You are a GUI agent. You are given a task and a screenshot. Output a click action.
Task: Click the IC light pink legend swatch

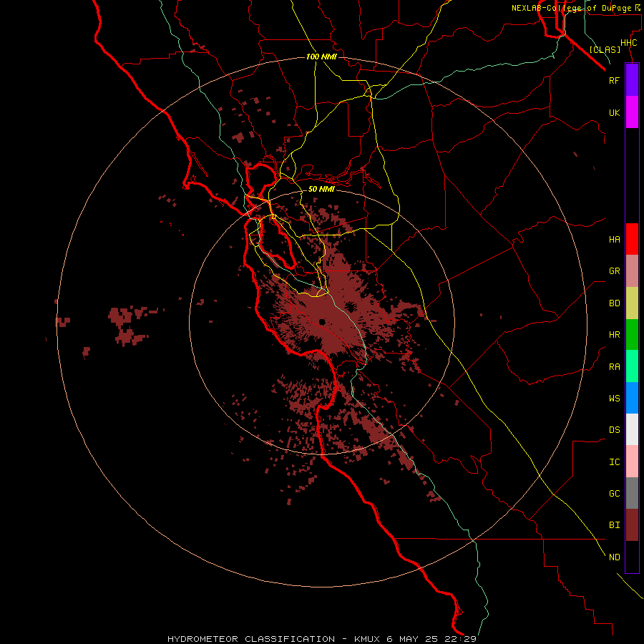click(632, 462)
